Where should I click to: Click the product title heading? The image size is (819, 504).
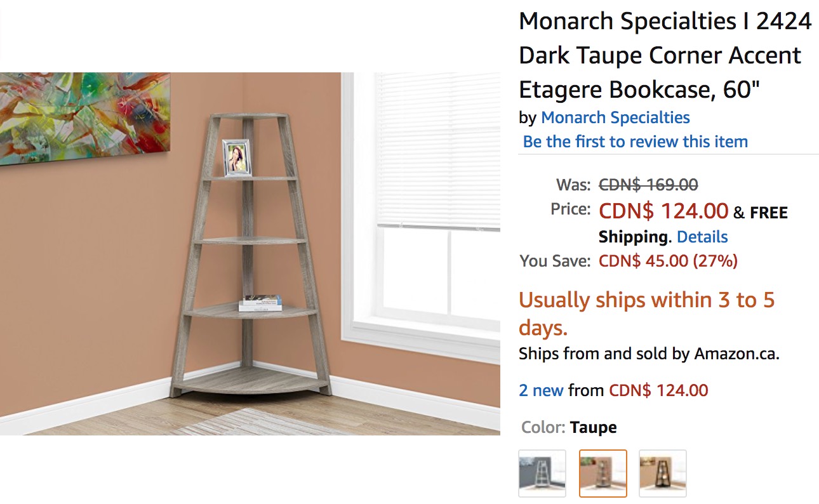point(665,56)
